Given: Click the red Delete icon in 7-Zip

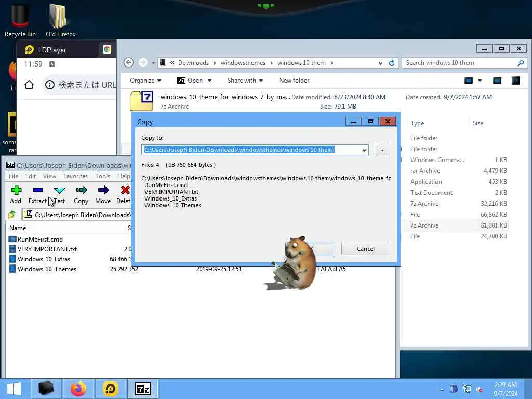Looking at the screenshot, I should pyautogui.click(x=125, y=190).
